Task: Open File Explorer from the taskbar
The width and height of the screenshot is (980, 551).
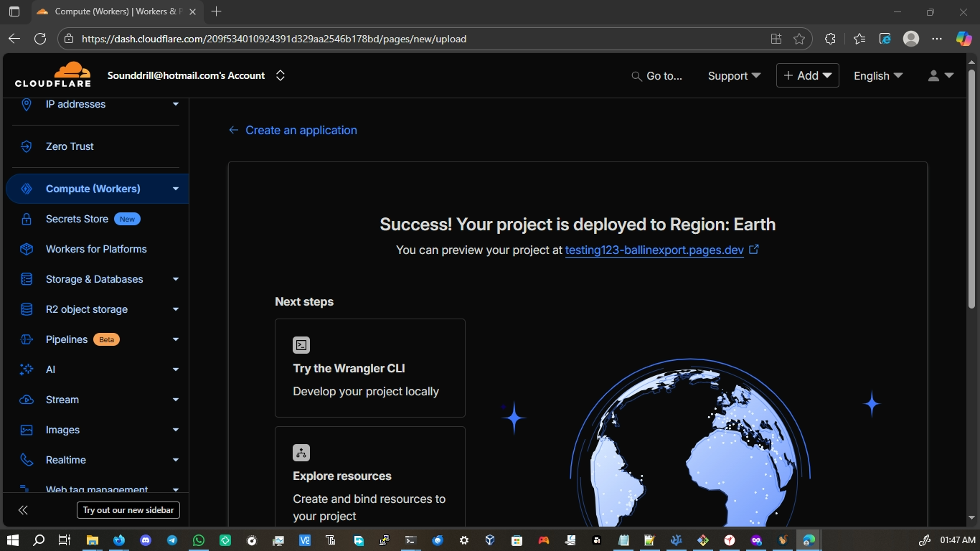Action: (92, 540)
